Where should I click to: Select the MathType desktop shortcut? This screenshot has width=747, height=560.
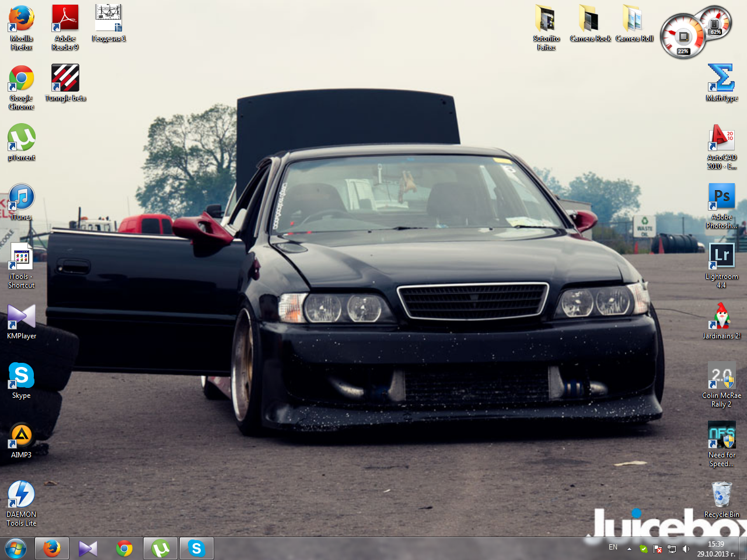(722, 83)
